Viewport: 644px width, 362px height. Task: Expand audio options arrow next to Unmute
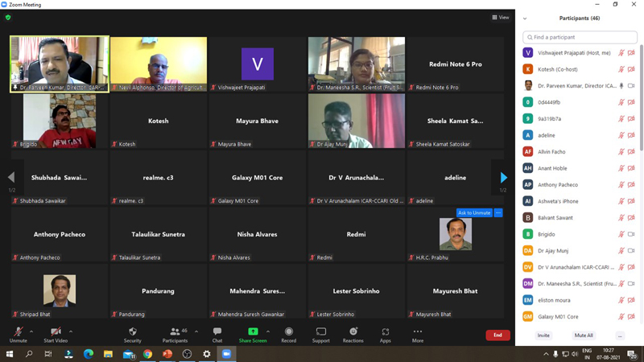coord(31,331)
